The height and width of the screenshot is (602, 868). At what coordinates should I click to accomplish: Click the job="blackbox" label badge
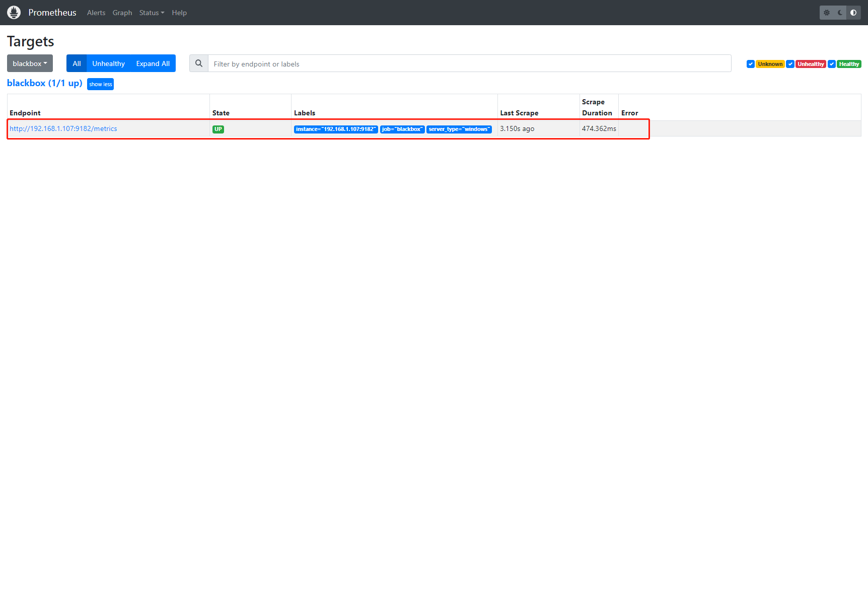(x=402, y=129)
